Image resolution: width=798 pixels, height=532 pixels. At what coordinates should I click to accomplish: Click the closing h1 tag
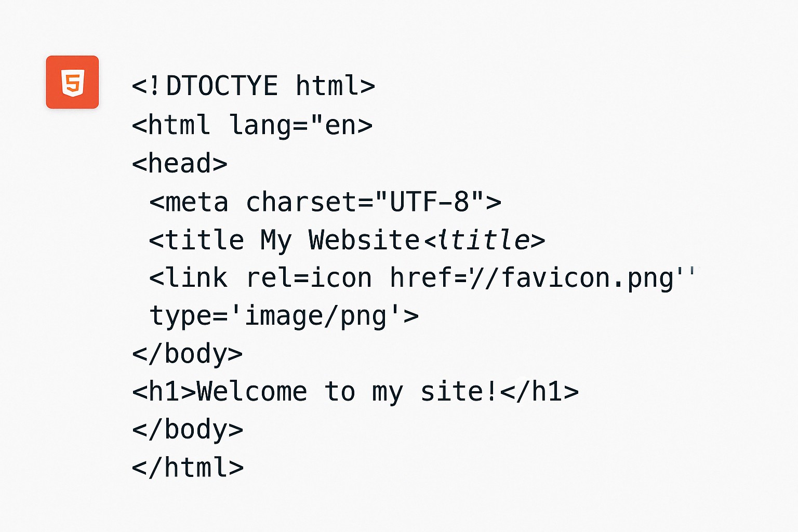pyautogui.click(x=539, y=392)
